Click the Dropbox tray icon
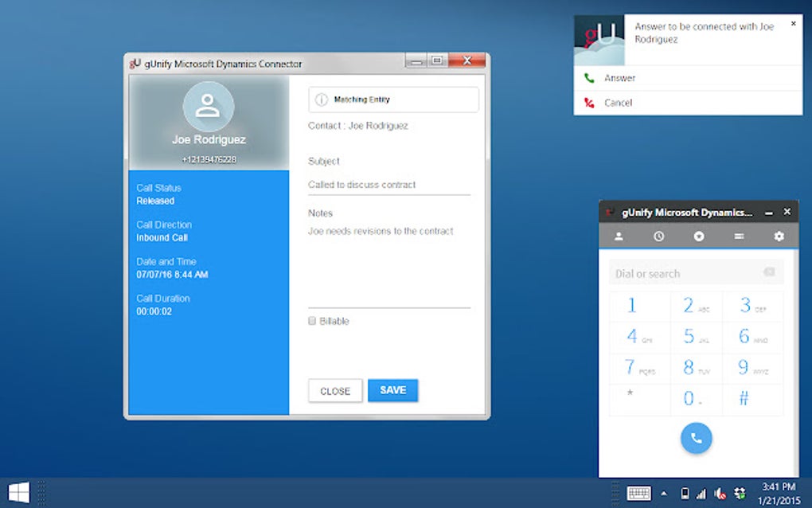The height and width of the screenshot is (508, 812). (x=740, y=494)
